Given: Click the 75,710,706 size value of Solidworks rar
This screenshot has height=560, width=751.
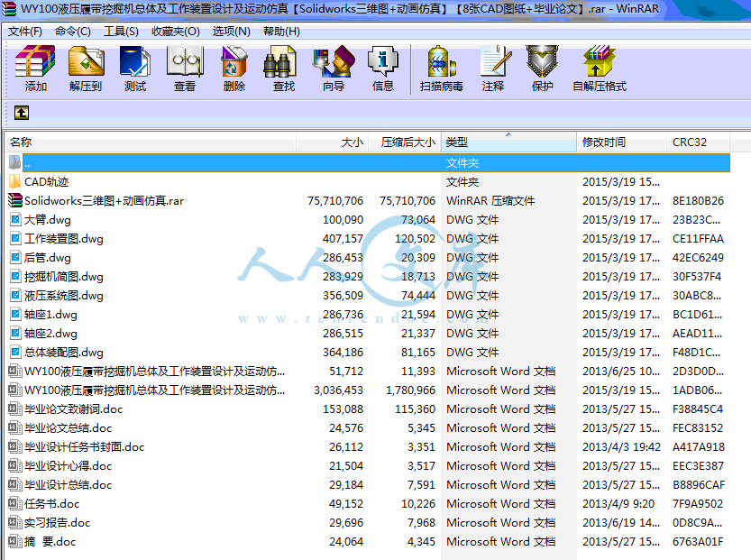Looking at the screenshot, I should [335, 201].
